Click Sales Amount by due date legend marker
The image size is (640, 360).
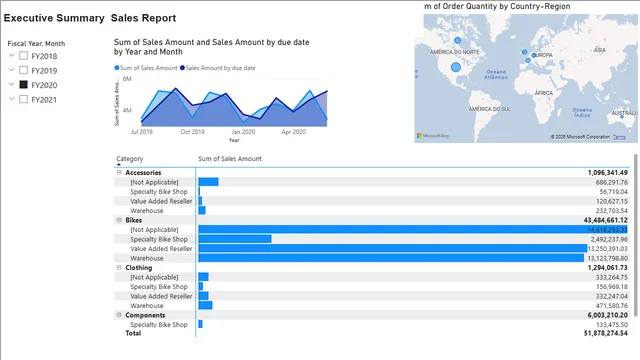(182, 68)
